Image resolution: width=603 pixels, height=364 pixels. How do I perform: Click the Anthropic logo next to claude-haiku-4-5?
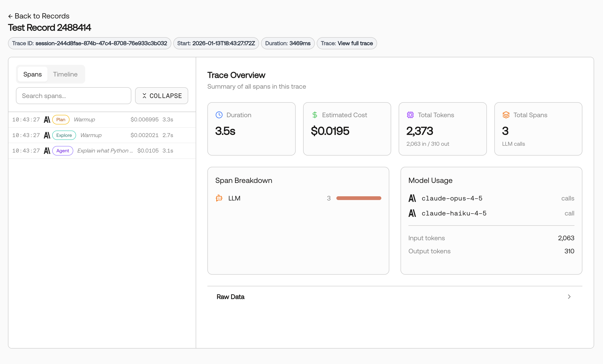[x=412, y=213]
